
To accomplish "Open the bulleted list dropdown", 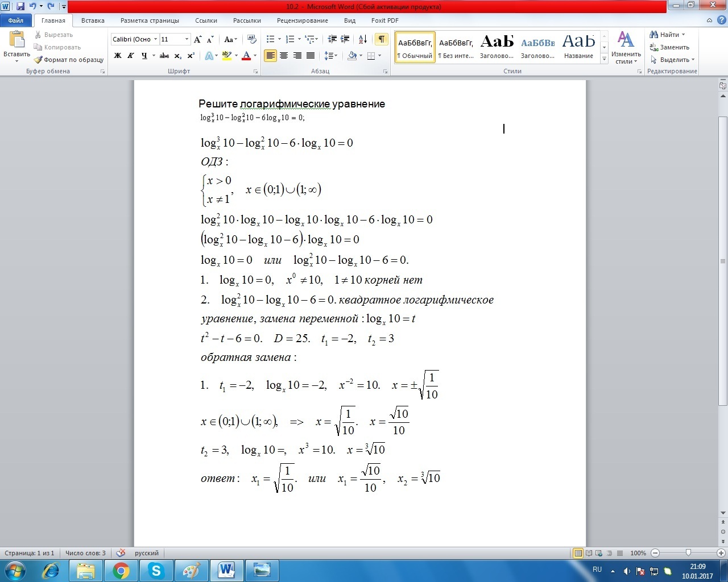I will 279,39.
